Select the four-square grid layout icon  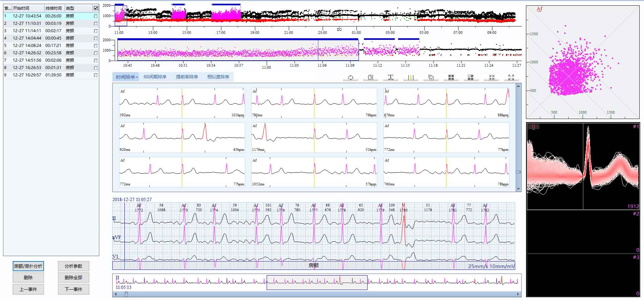click(451, 77)
